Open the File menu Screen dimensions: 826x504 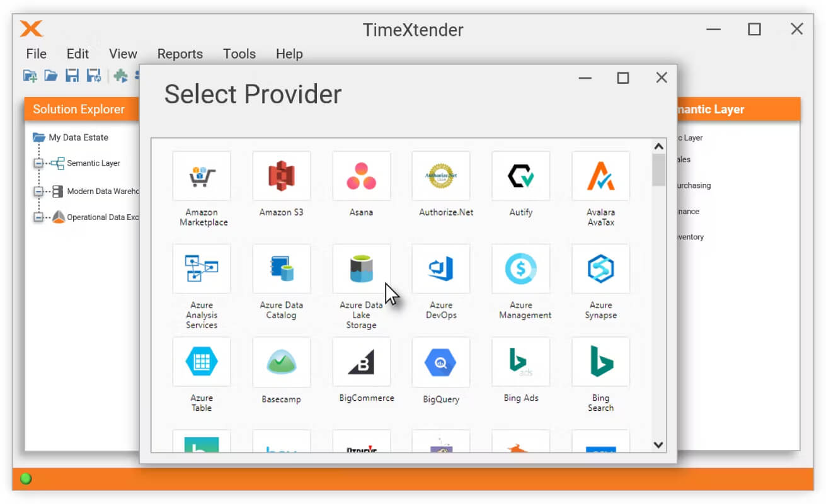click(37, 54)
